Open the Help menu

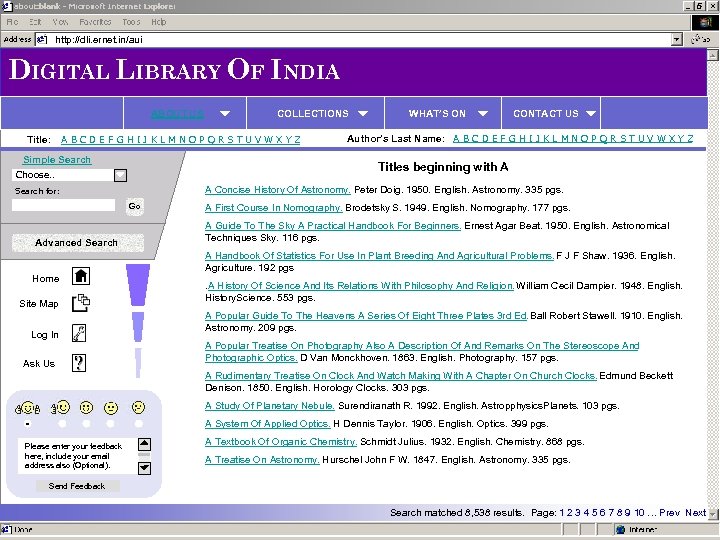point(158,22)
